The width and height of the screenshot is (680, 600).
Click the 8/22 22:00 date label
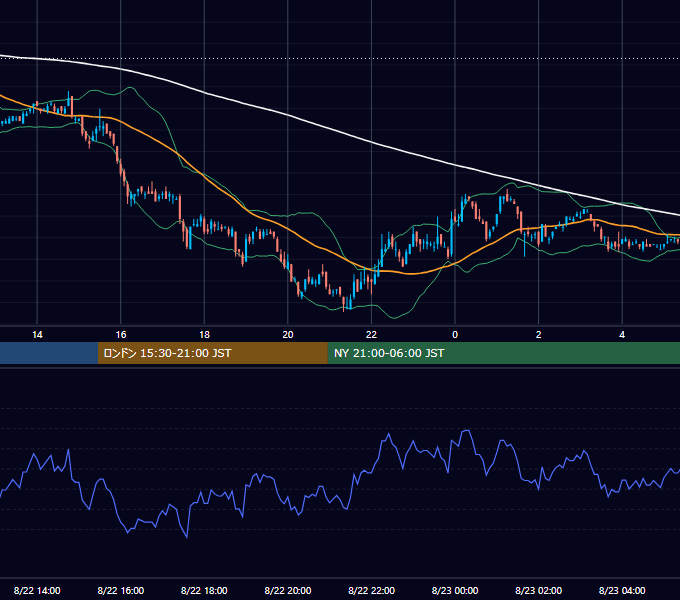[371, 590]
